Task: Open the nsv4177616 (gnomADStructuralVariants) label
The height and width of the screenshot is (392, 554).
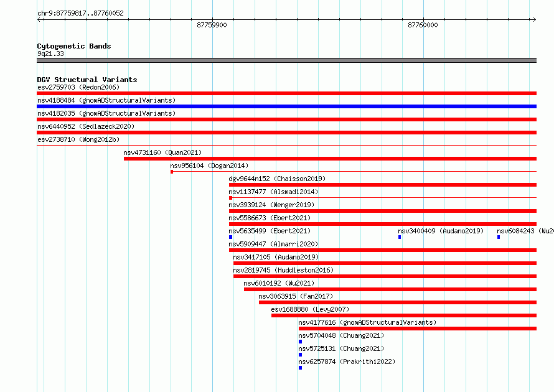Action: click(367, 322)
